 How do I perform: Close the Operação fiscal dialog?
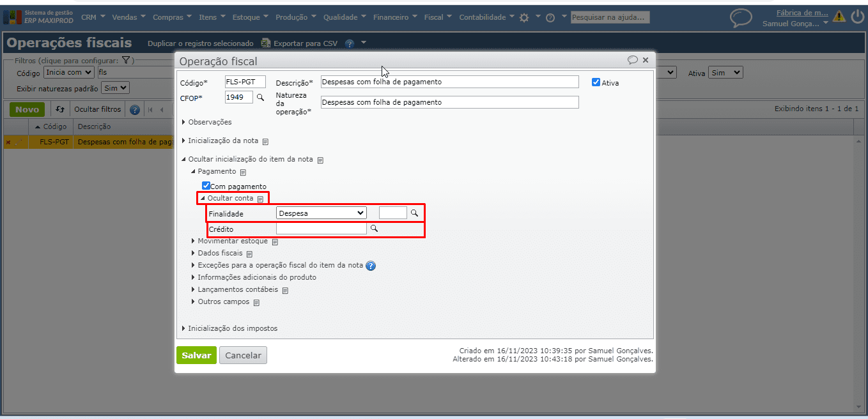point(646,60)
